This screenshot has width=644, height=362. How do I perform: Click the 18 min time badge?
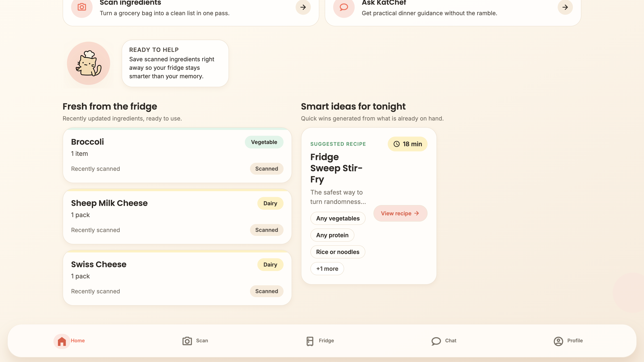pyautogui.click(x=407, y=144)
